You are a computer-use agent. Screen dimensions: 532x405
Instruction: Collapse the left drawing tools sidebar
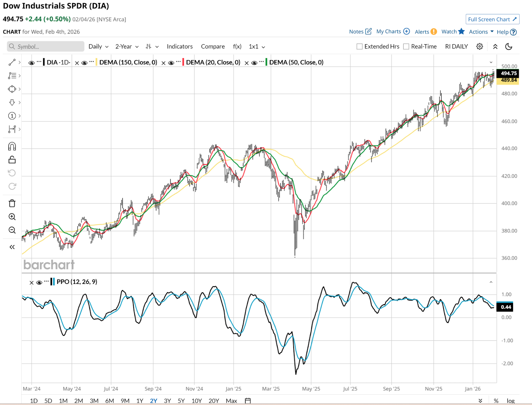click(12, 247)
